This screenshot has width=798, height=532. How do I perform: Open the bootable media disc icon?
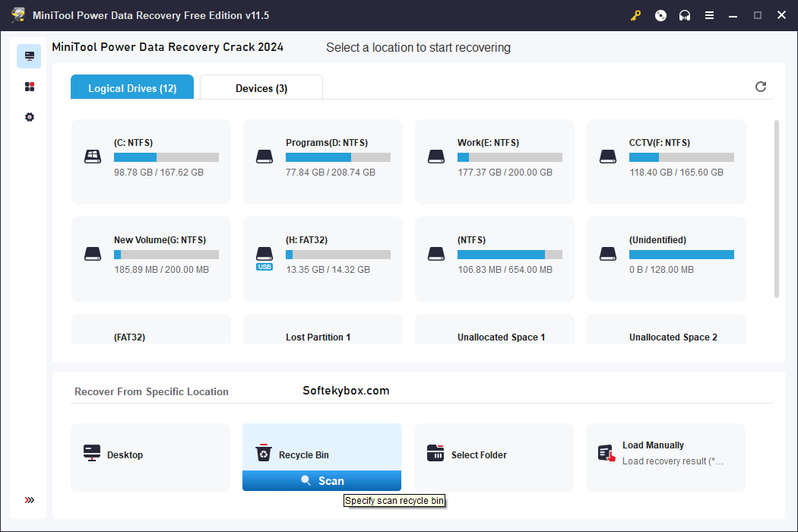point(660,14)
